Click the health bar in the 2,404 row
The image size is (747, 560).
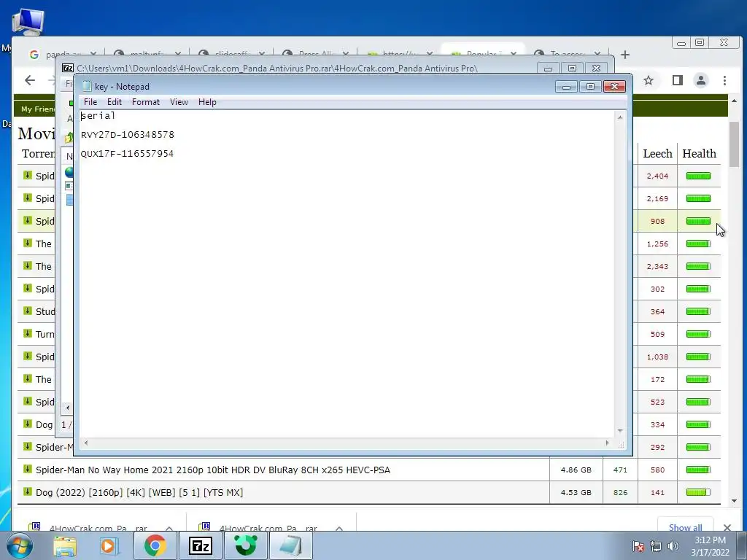coord(698,176)
